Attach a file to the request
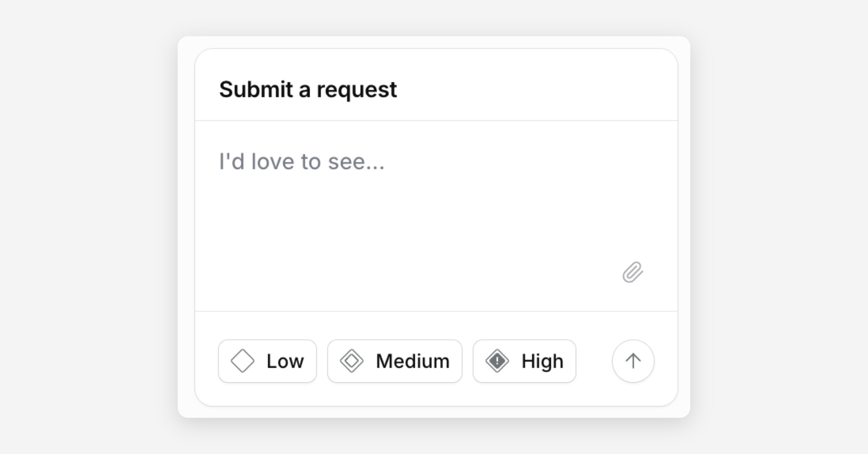 tap(633, 272)
